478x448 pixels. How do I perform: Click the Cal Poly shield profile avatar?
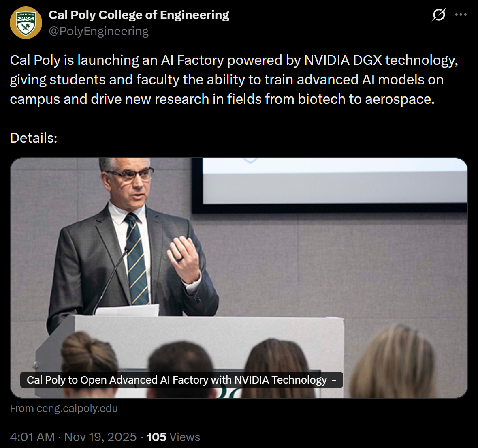[26, 23]
